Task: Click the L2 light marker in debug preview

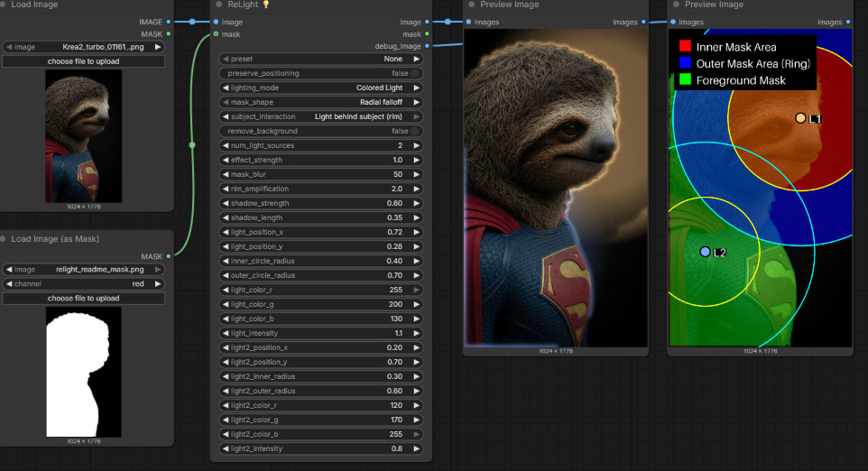Action: [705, 252]
